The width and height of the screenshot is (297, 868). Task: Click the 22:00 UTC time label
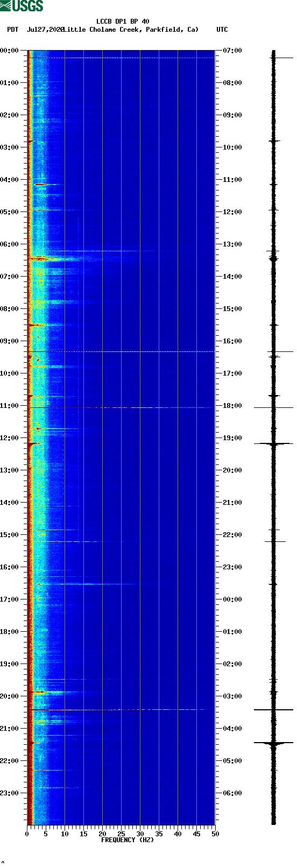232,535
